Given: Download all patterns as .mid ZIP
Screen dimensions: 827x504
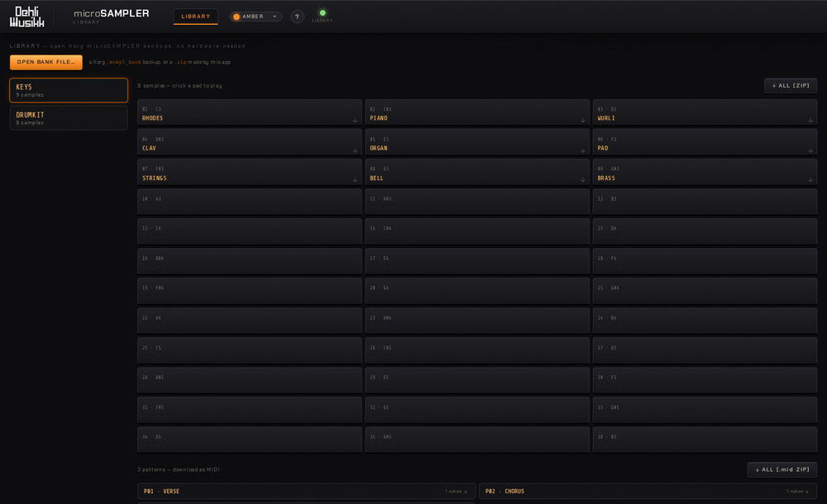Looking at the screenshot, I should click(782, 469).
